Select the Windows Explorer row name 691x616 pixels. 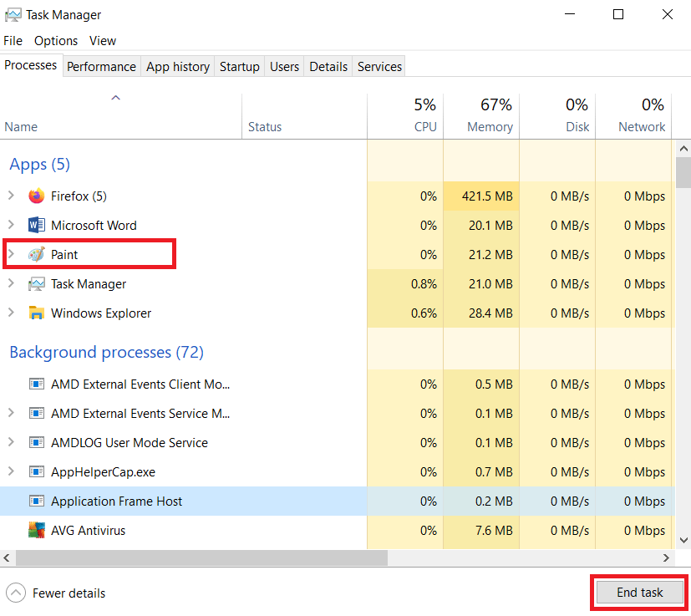[101, 313]
